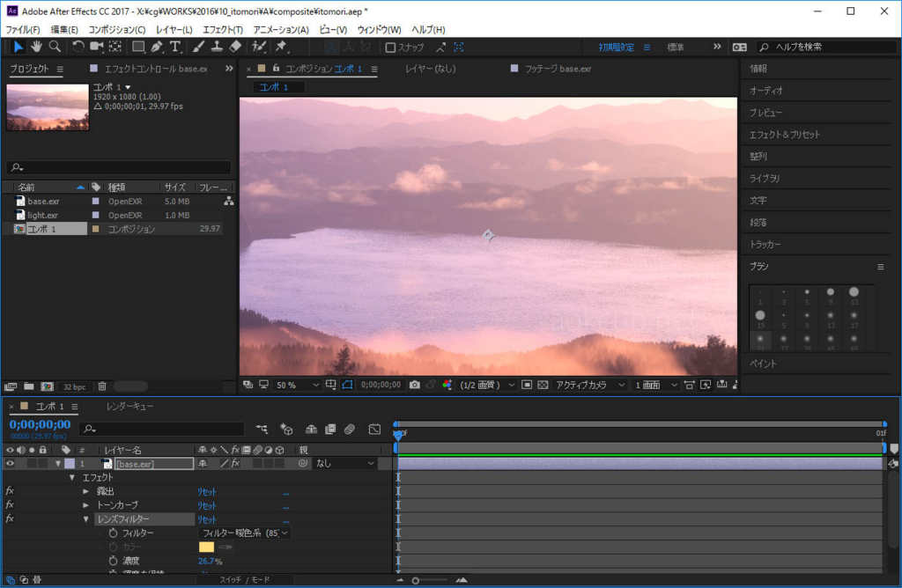Click the new composition icon in Project panel
Viewport: 902px width, 588px height.
click(48, 386)
